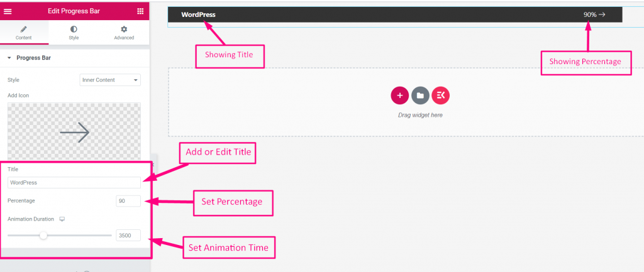Click the Percentage field showing 90
644x272 pixels.
[128, 201]
